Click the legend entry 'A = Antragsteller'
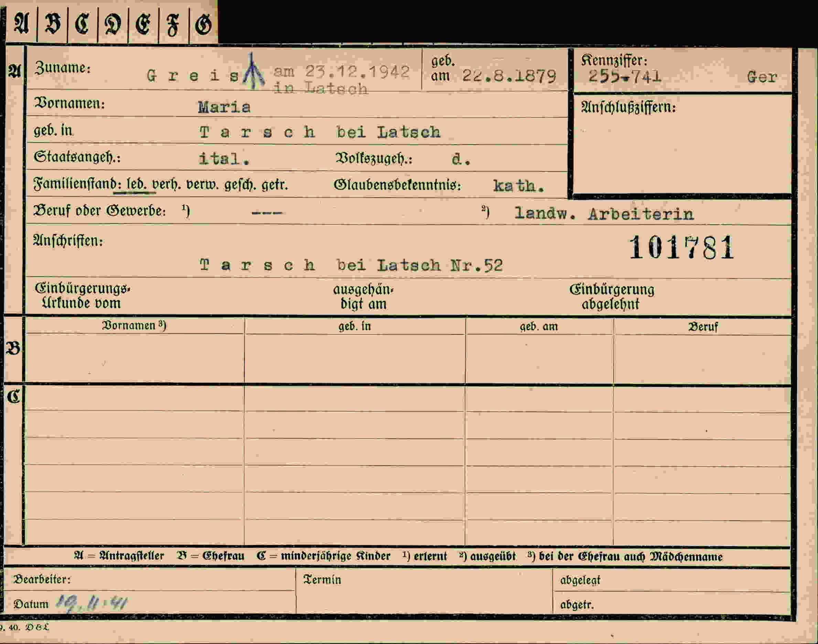Screen dimensions: 818x644 [x=119, y=556]
